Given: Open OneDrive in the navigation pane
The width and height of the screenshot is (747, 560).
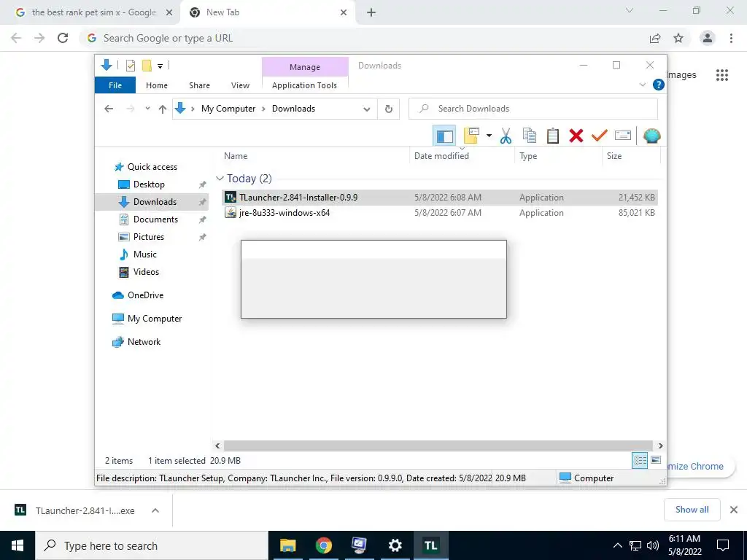Looking at the screenshot, I should click(145, 295).
